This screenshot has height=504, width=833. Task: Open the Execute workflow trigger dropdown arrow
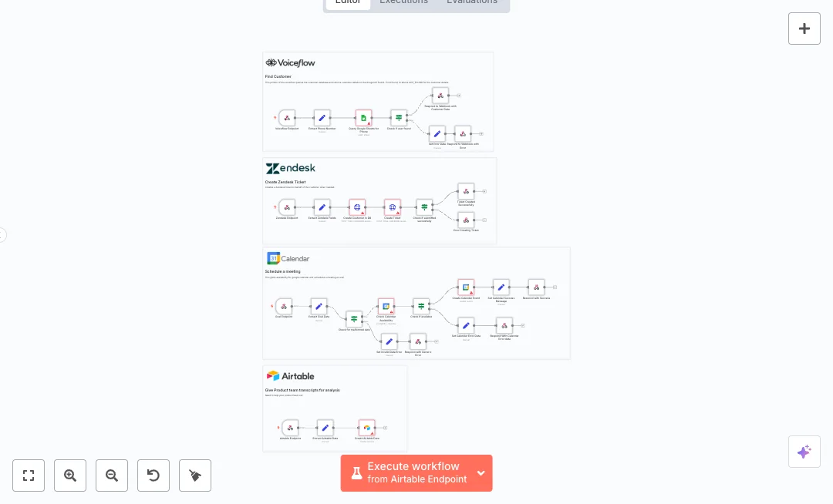click(x=481, y=473)
